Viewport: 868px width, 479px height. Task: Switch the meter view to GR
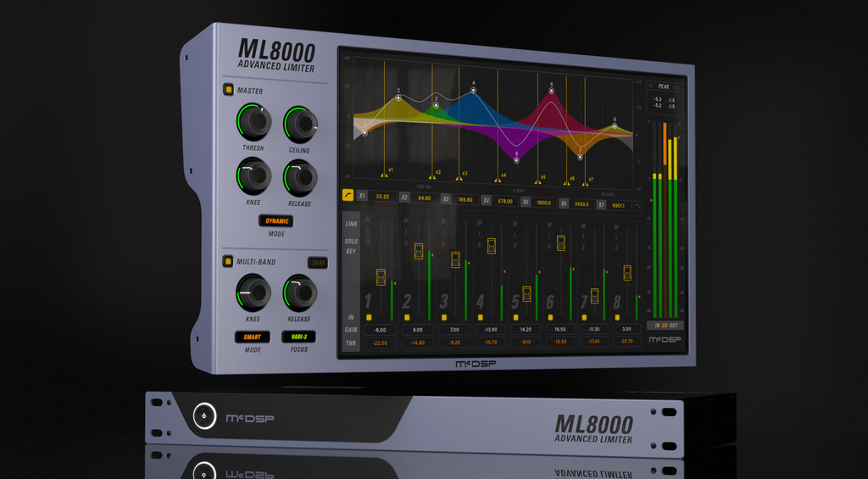(x=665, y=326)
